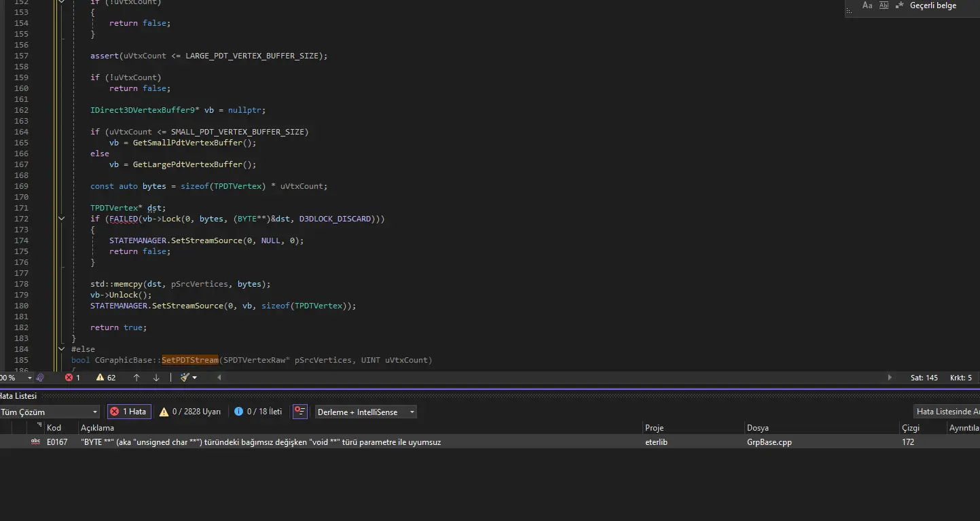The height and width of the screenshot is (521, 980).
Task: Go to next issue with down arrow
Action: (156, 377)
